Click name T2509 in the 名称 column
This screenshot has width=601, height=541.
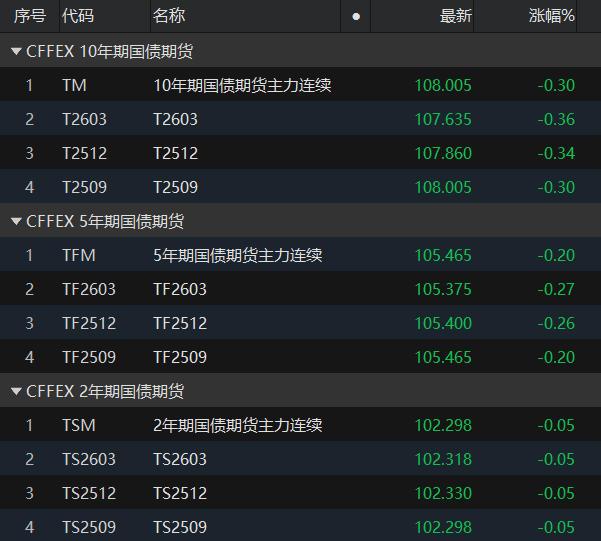point(176,187)
